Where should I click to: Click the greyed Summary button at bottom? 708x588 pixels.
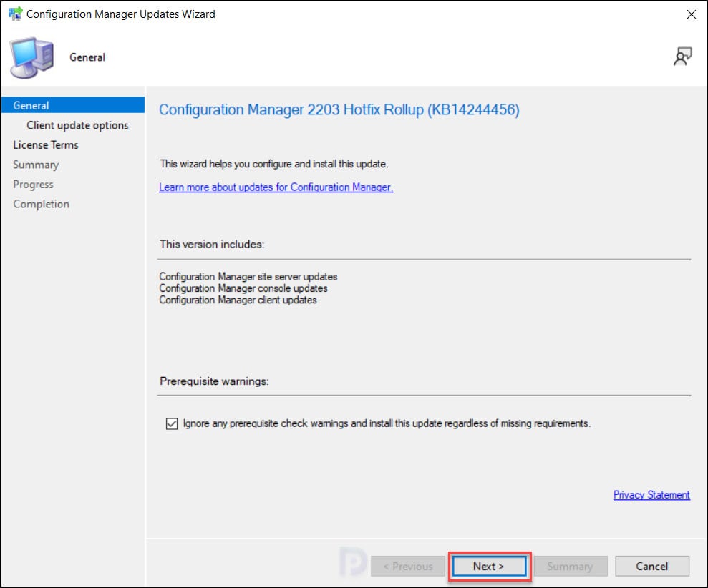(571, 566)
